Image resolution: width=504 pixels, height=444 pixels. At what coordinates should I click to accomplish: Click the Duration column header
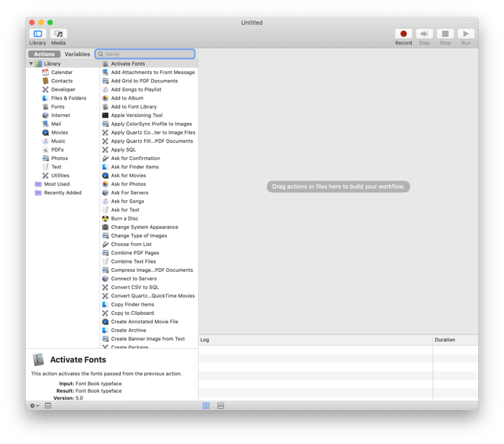[455, 340]
